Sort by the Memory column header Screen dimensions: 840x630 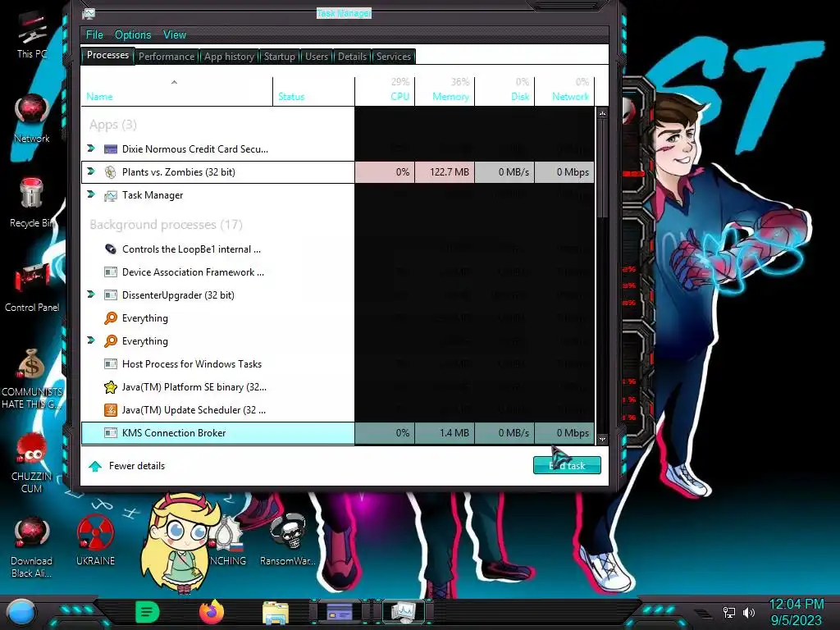click(445, 92)
